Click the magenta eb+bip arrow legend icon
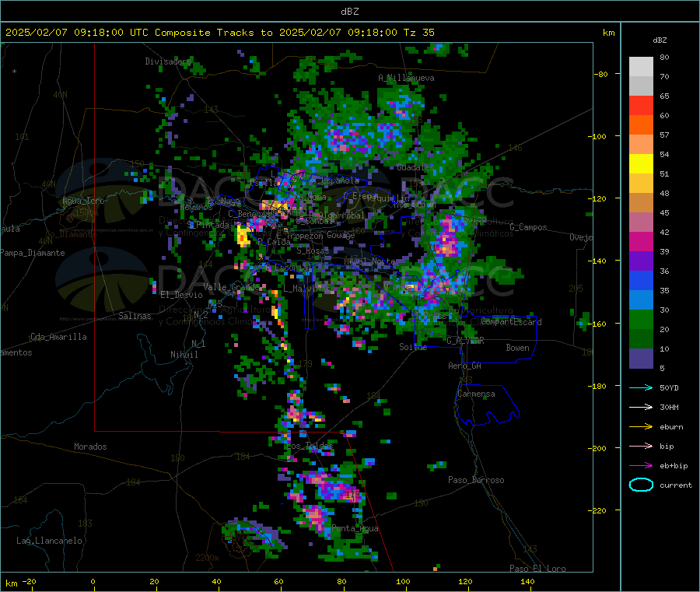Image resolution: width=700 pixels, height=592 pixels. pyautogui.click(x=641, y=466)
